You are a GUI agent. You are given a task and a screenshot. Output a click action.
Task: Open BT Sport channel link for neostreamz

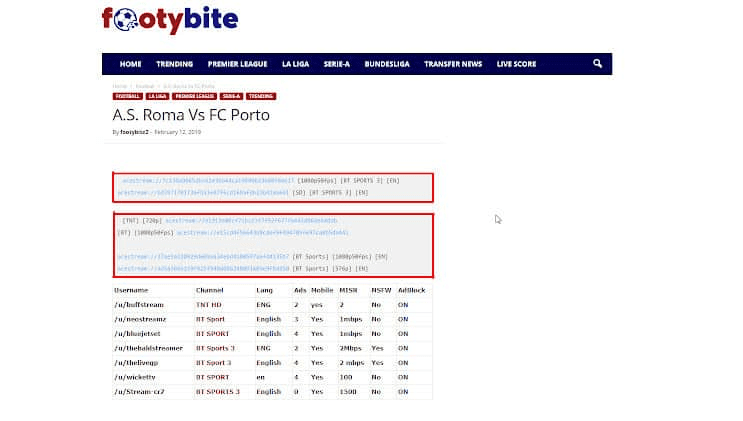pyautogui.click(x=210, y=319)
